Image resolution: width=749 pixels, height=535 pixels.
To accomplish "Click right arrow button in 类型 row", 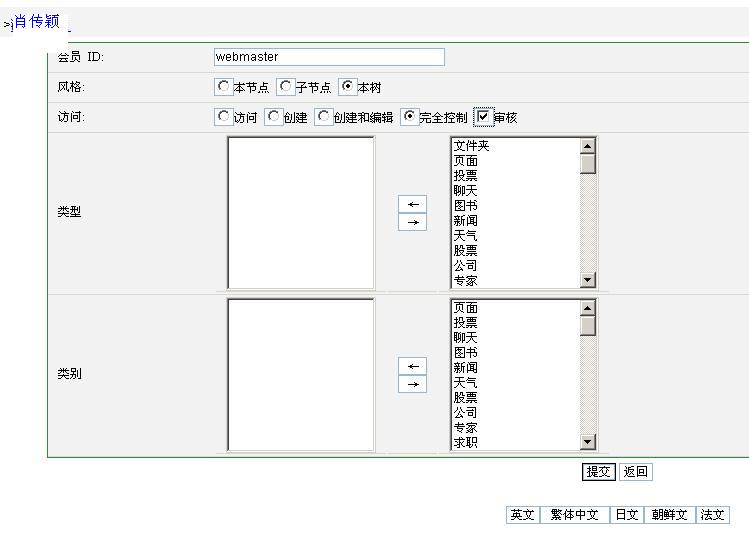I will pos(412,222).
